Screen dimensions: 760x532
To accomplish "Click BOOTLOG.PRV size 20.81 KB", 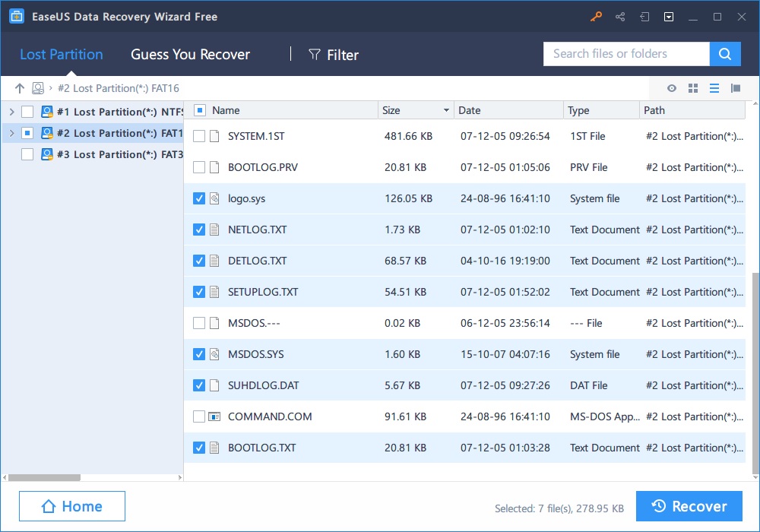I will click(405, 167).
